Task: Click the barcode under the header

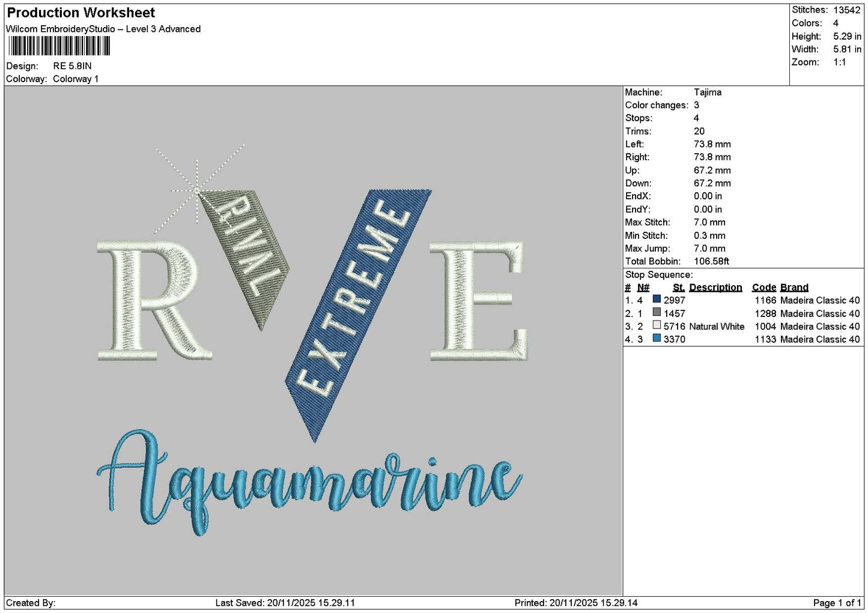Action: point(59,46)
